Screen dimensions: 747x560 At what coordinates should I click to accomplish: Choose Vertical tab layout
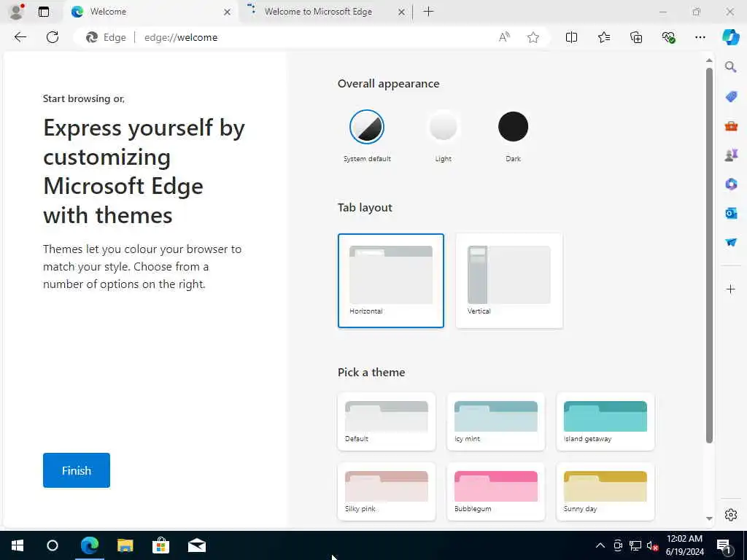coord(509,281)
